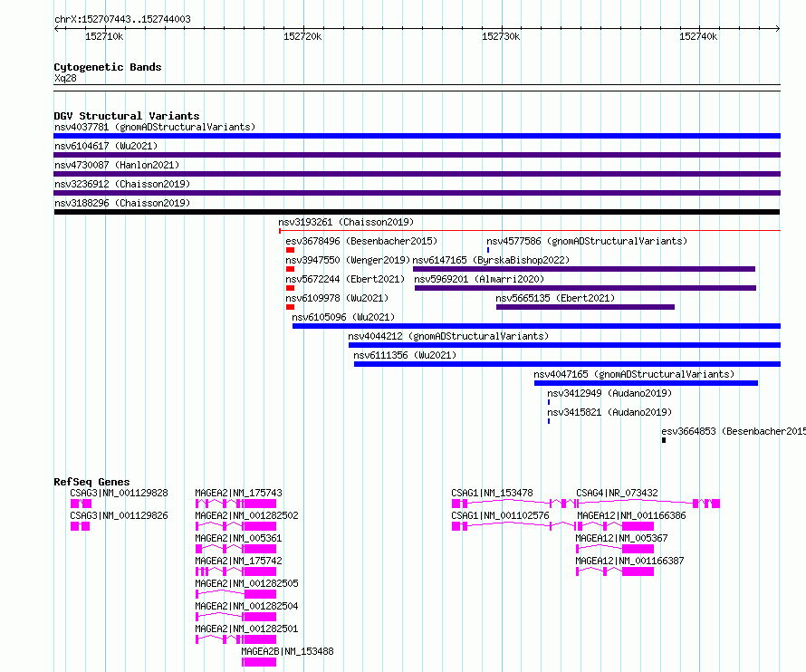Click the purple bar of nsv6147165

coord(584,269)
